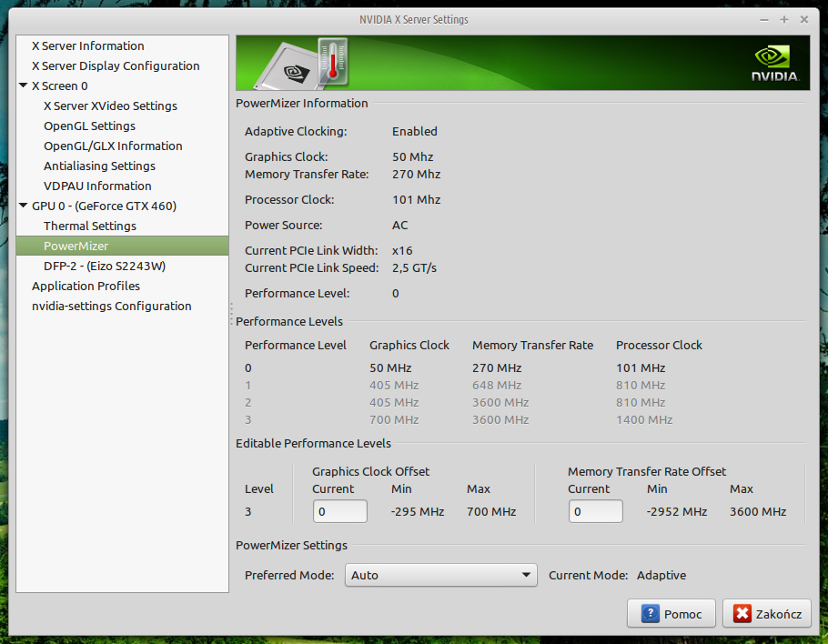Open nvidia-settings Configuration

point(111,307)
